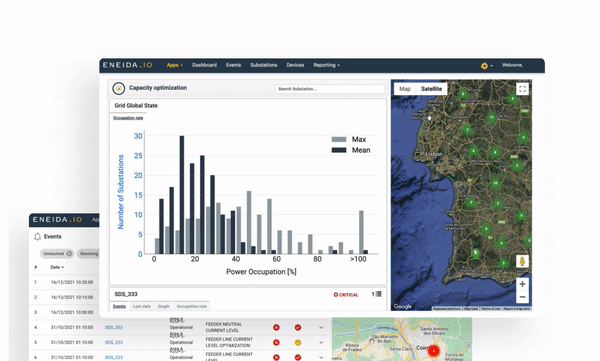The width and height of the screenshot is (600, 361).
Task: Click the red check icon in event row 4
Action: 298,327
